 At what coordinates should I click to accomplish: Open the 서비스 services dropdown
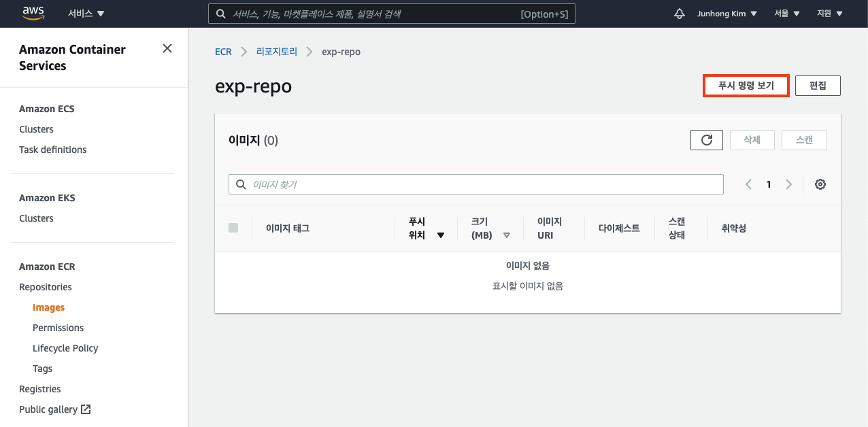point(86,14)
